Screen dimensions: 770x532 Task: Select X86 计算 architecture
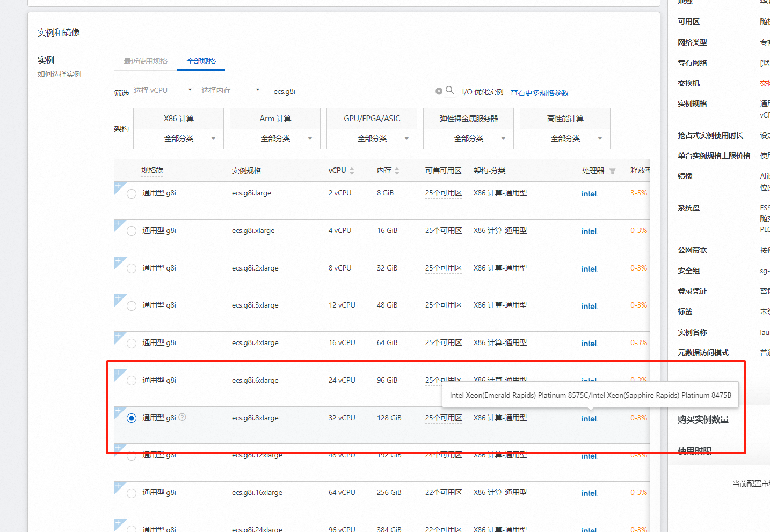(x=178, y=119)
